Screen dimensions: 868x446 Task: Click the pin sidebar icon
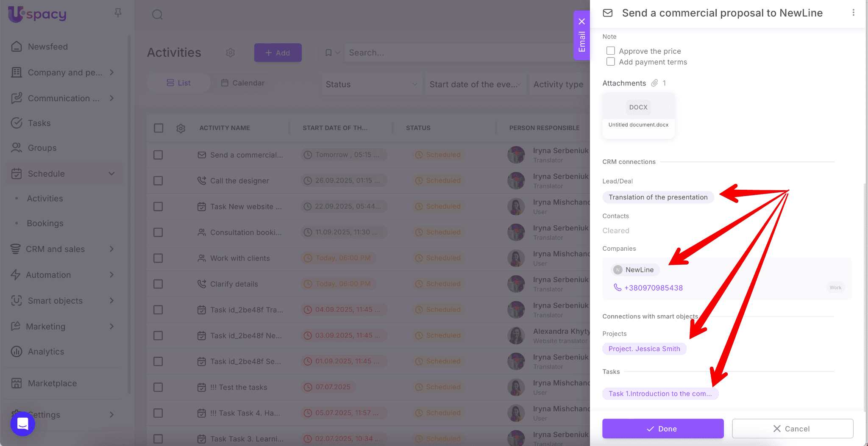pyautogui.click(x=118, y=13)
